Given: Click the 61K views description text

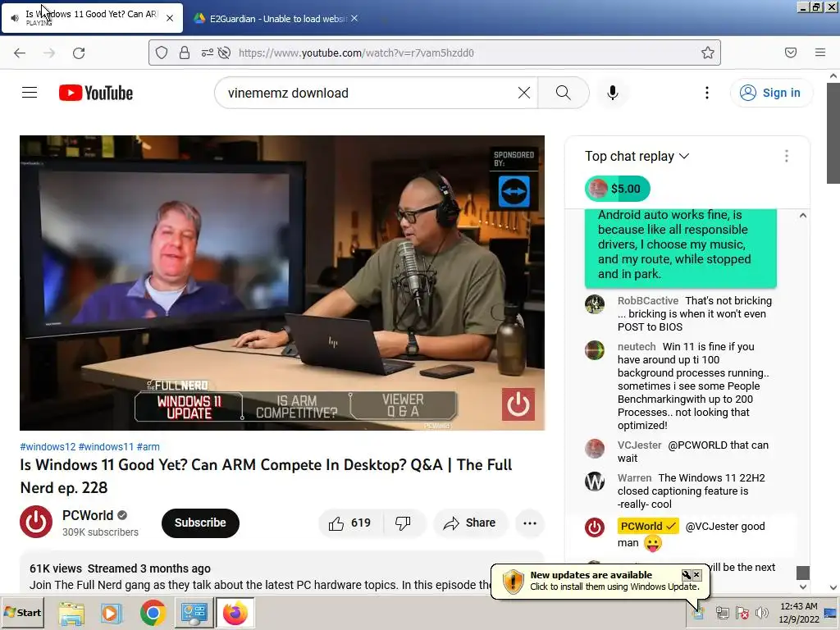Looking at the screenshot, I should point(56,568).
